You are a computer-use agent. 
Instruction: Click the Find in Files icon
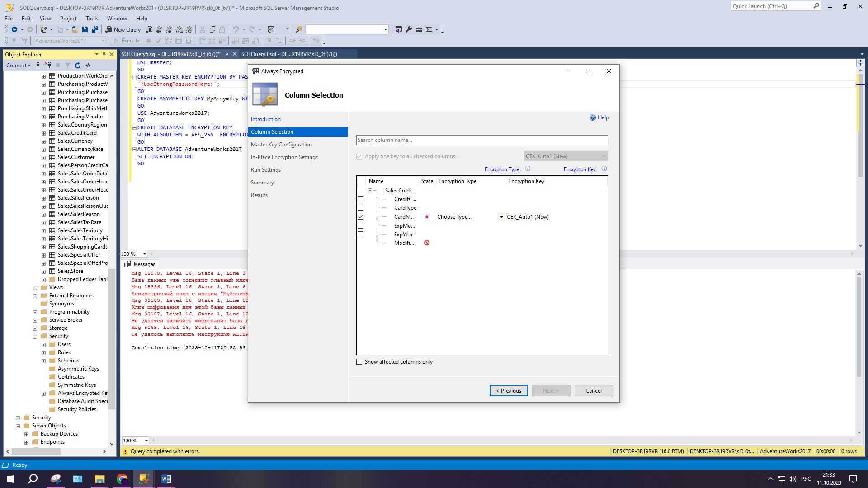tap(299, 29)
